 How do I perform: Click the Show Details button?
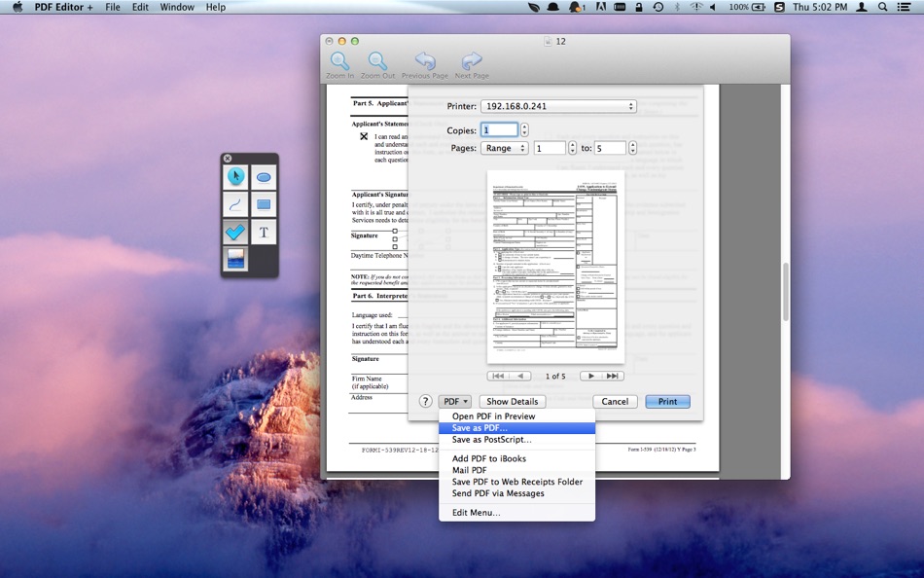(512, 401)
